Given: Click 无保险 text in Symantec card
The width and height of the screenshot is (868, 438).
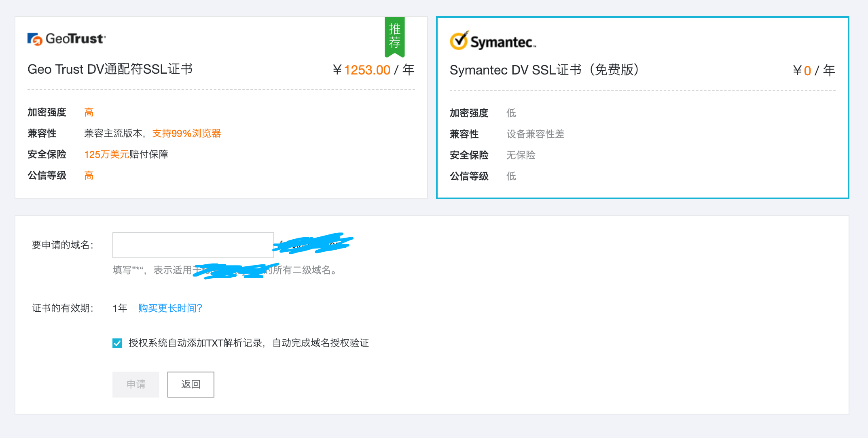Looking at the screenshot, I should [x=521, y=155].
